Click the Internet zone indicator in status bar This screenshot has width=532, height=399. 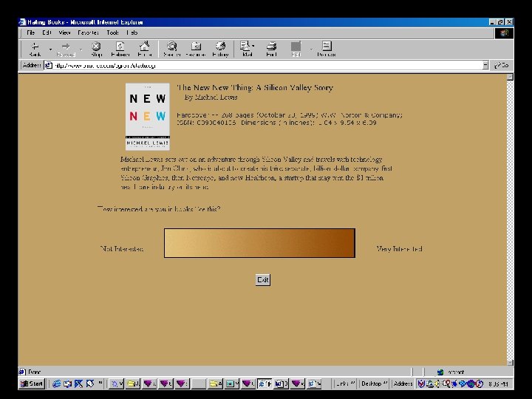coord(452,372)
